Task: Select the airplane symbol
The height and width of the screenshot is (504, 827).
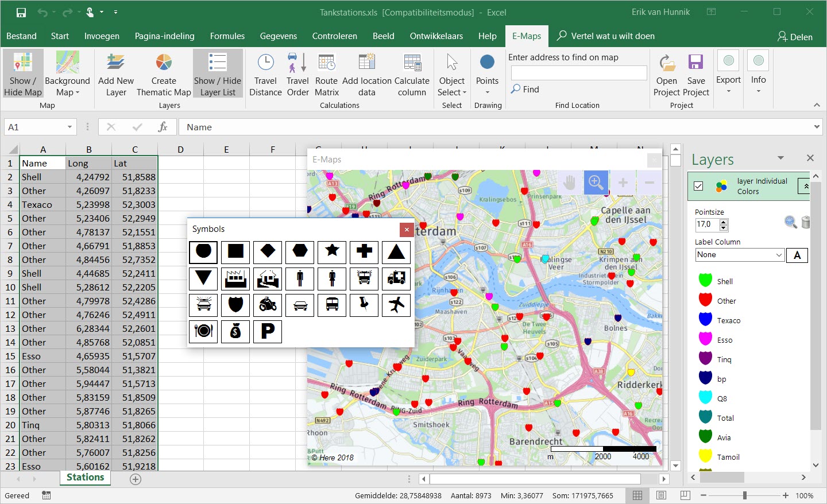Action: click(x=396, y=305)
